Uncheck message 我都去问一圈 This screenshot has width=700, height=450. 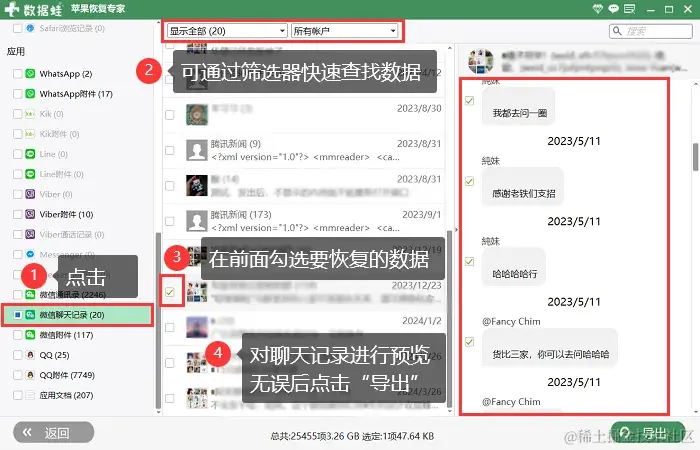click(x=469, y=101)
